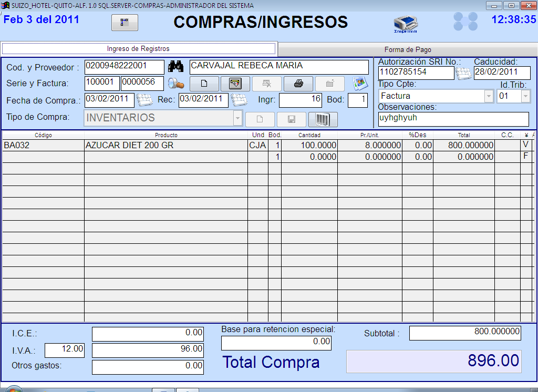This screenshot has width=538, height=392.
Task: Select the Ingreso de Registros tab
Action: coord(139,49)
